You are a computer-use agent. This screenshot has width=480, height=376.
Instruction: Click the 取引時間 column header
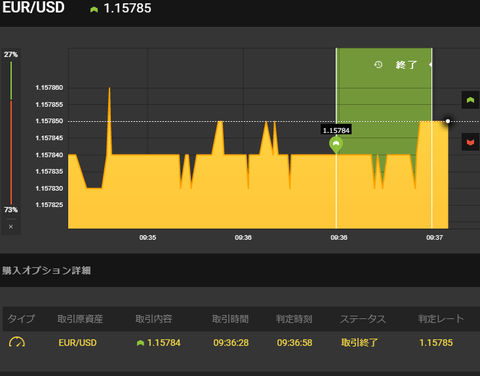point(230,319)
